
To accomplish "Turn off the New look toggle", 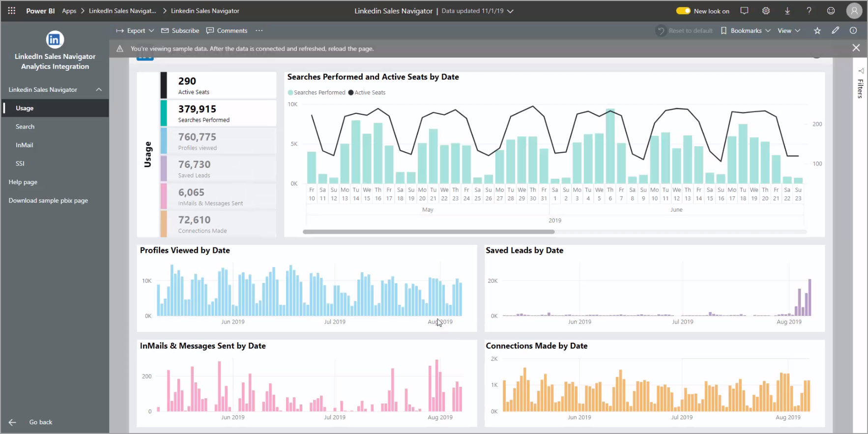I will [x=683, y=11].
